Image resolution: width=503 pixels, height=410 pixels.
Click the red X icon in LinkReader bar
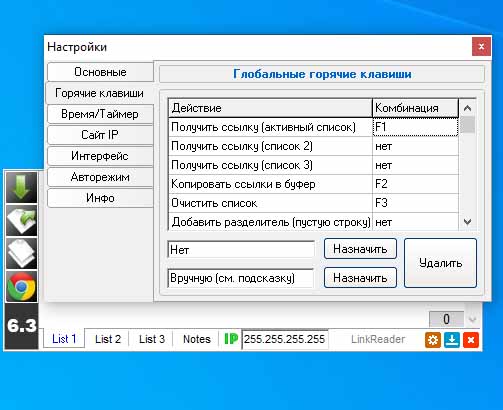tap(471, 340)
